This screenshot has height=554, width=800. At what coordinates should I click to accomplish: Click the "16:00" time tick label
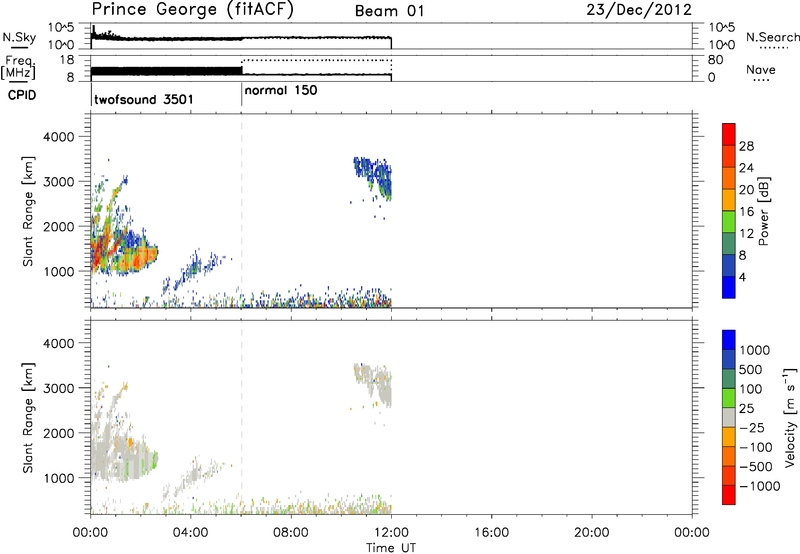click(491, 533)
